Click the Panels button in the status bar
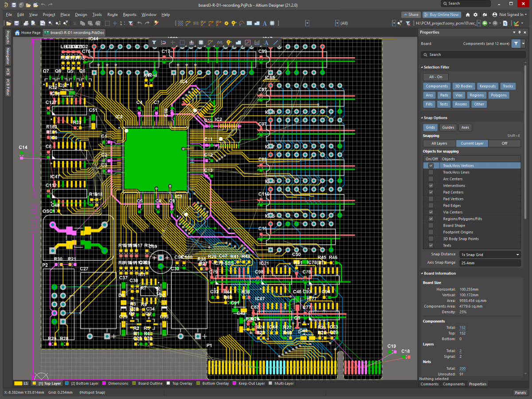 point(520,393)
